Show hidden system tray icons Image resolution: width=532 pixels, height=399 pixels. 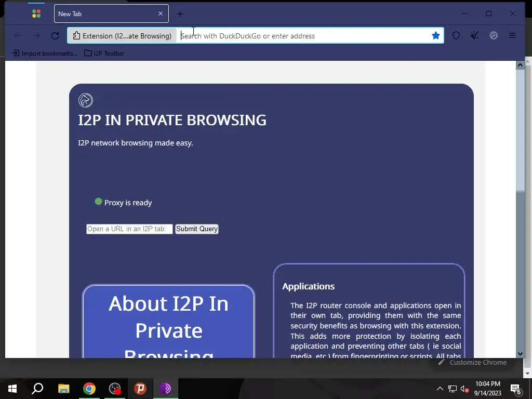click(x=440, y=389)
